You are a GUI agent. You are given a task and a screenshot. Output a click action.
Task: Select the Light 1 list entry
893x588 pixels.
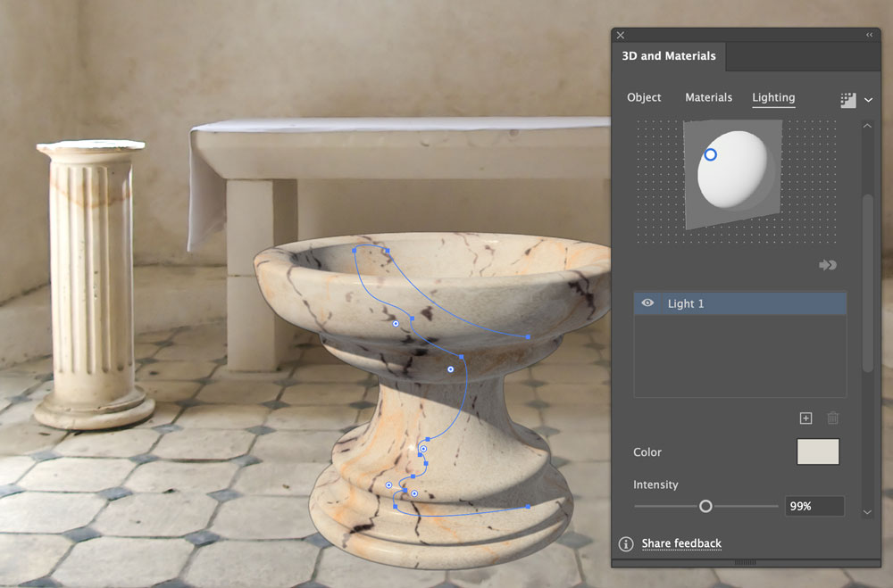click(x=740, y=303)
